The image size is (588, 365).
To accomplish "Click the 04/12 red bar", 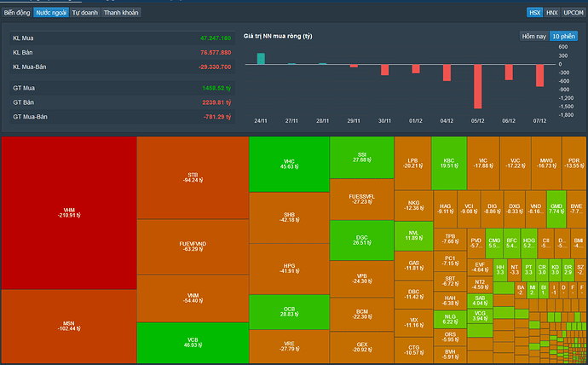I will tap(447, 72).
